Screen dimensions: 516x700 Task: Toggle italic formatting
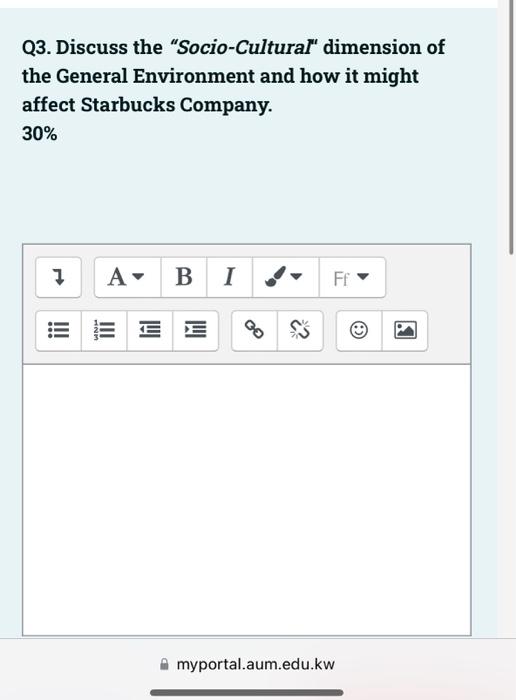pos(229,277)
